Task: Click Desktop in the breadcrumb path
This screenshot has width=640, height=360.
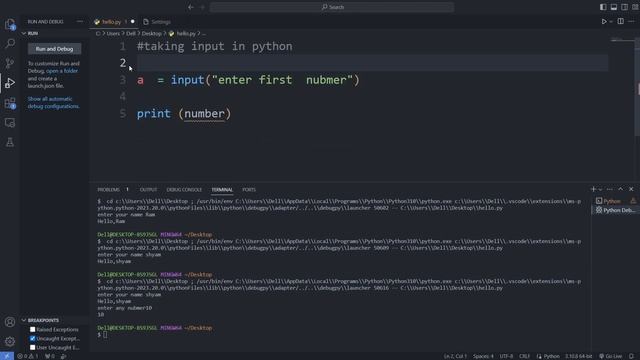Action: click(x=151, y=34)
